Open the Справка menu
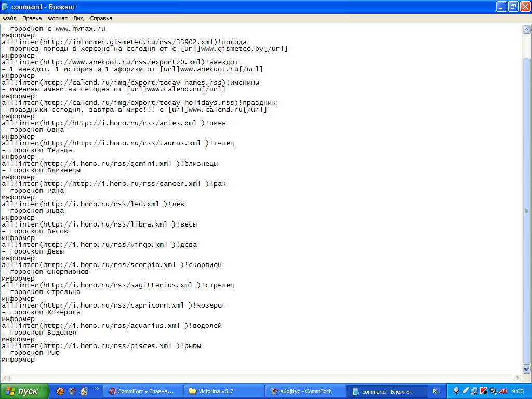Viewport: 532px width, 399px height. click(x=101, y=18)
